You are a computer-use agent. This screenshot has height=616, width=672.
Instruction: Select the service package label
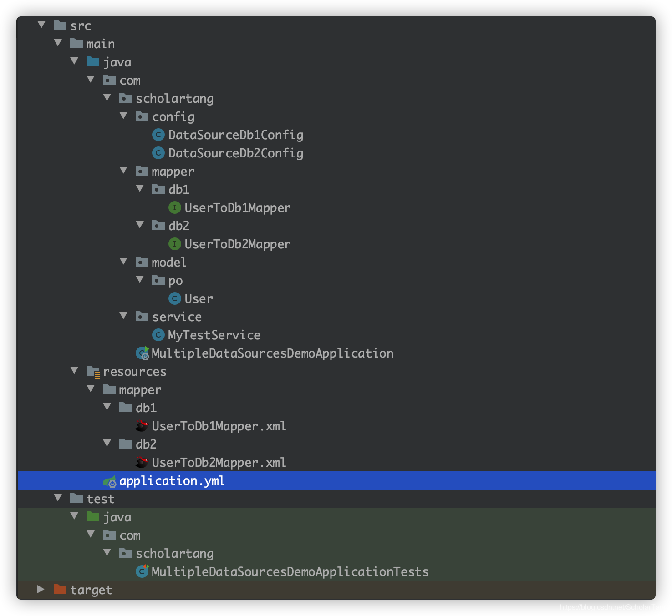[177, 317]
